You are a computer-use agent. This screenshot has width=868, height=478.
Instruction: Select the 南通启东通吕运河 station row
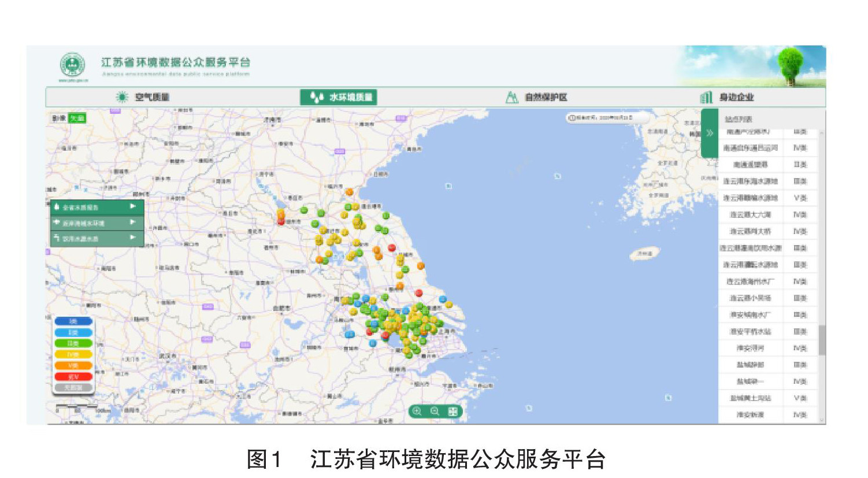pyautogui.click(x=769, y=148)
